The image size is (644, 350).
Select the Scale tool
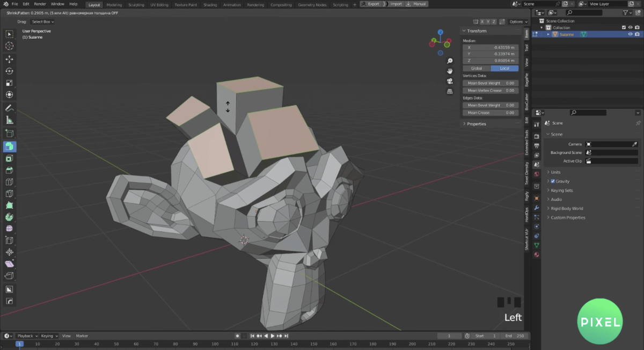pos(9,83)
